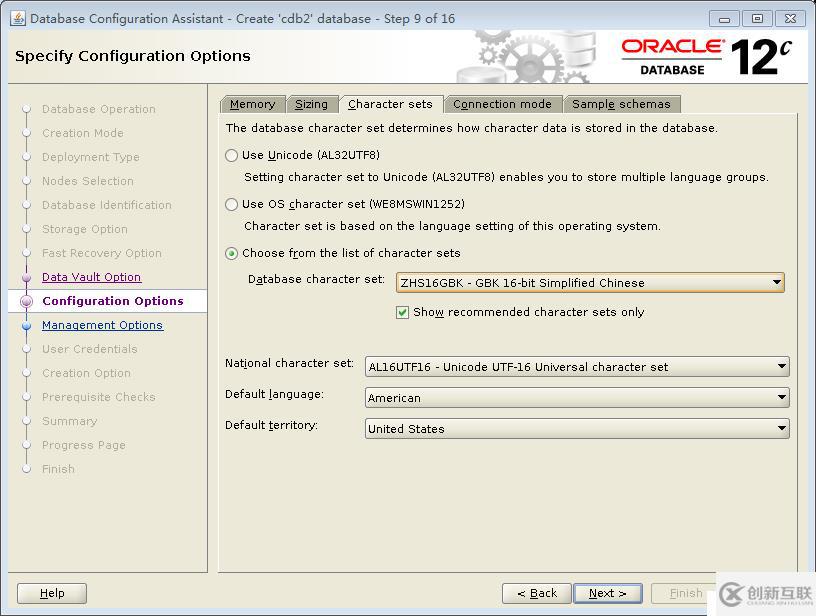Click the 'Database character set:' label
This screenshot has width=816, height=616.
[316, 279]
